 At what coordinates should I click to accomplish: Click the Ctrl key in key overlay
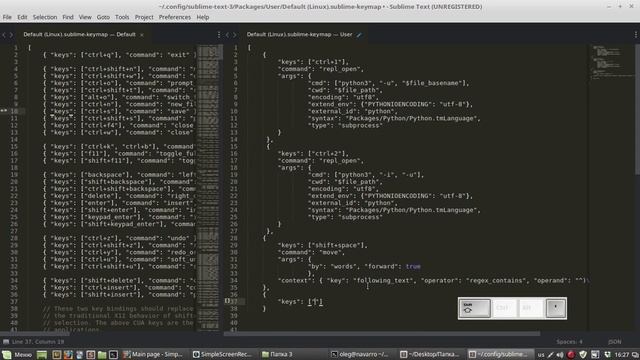[x=504, y=309]
